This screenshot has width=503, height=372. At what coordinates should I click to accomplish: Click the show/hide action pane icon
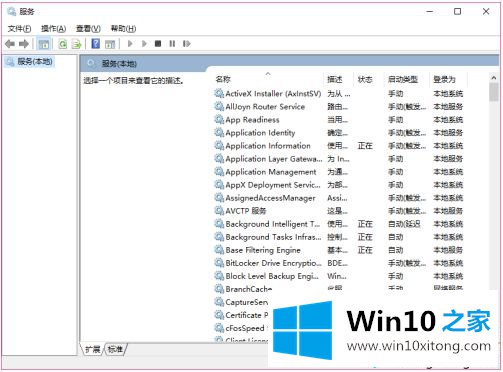tap(110, 44)
